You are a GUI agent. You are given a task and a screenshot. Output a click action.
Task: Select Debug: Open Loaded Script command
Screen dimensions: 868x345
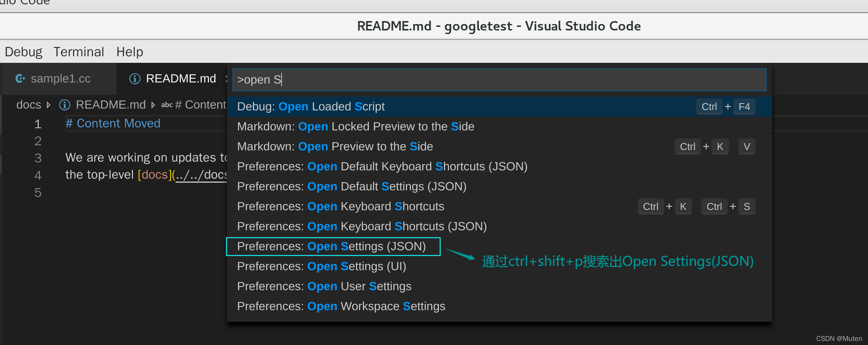click(499, 106)
